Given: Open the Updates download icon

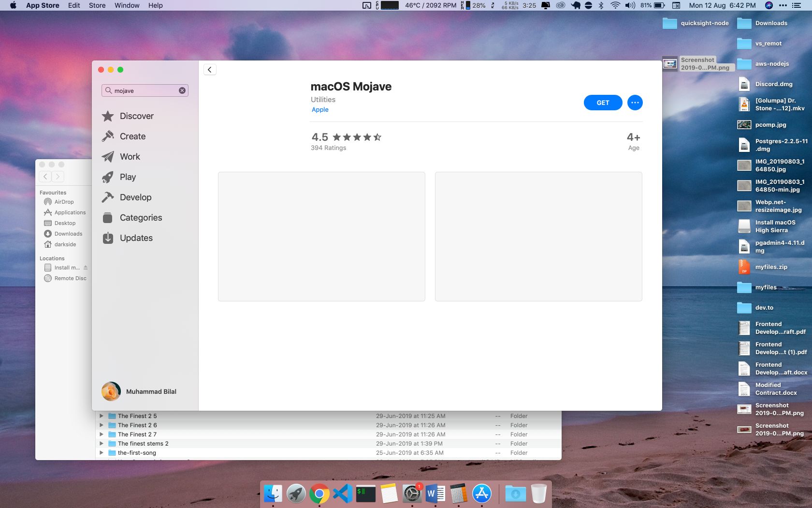Looking at the screenshot, I should 108,238.
